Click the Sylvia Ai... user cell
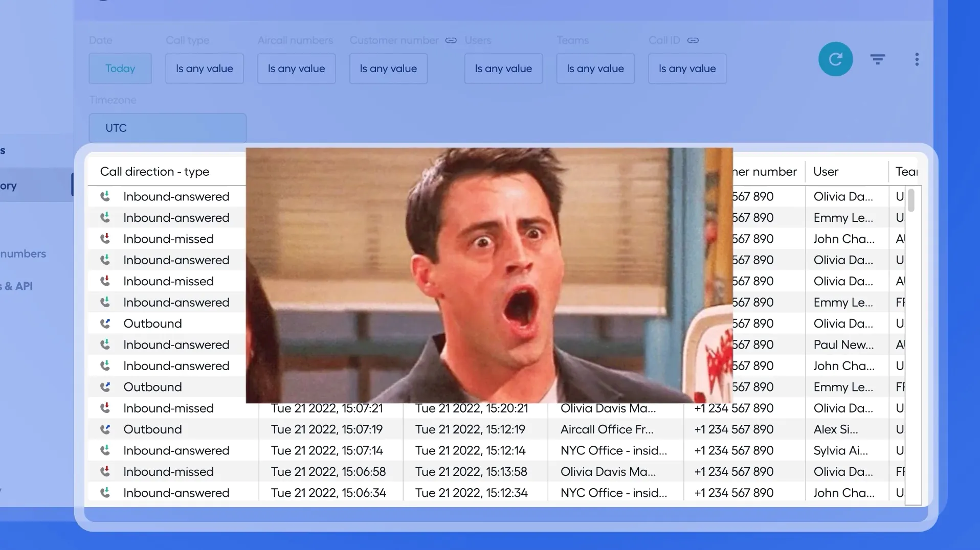Image resolution: width=980 pixels, height=550 pixels. pos(841,450)
